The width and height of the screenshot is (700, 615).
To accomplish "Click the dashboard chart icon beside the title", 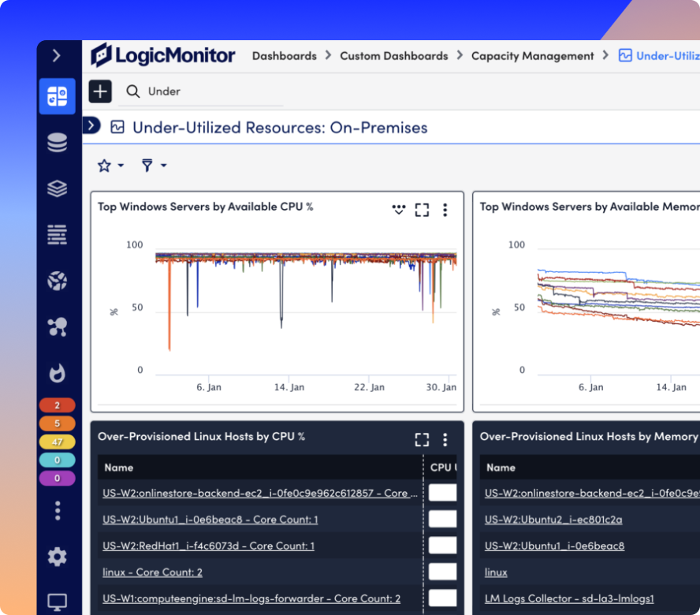I will tap(117, 127).
